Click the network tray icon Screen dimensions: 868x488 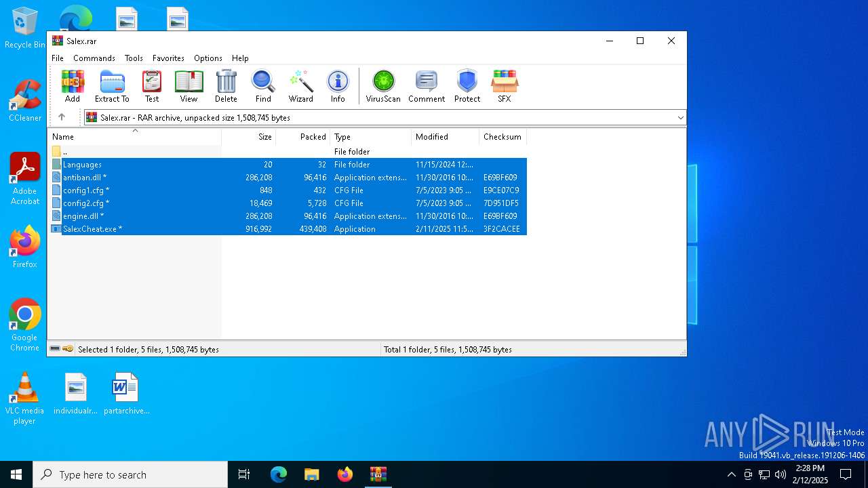click(764, 474)
